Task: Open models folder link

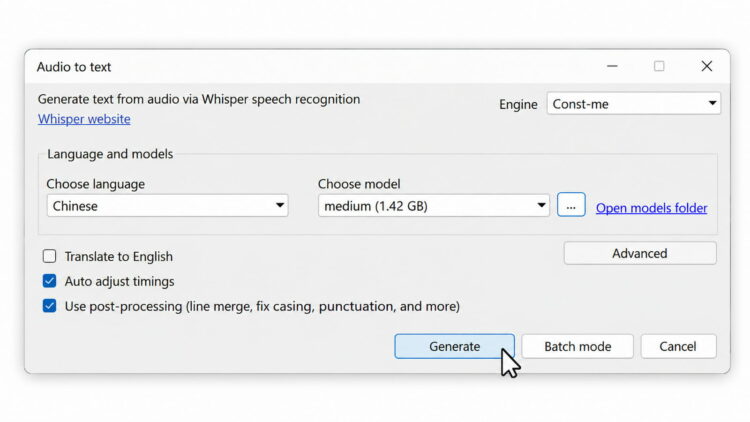Action: click(x=651, y=208)
